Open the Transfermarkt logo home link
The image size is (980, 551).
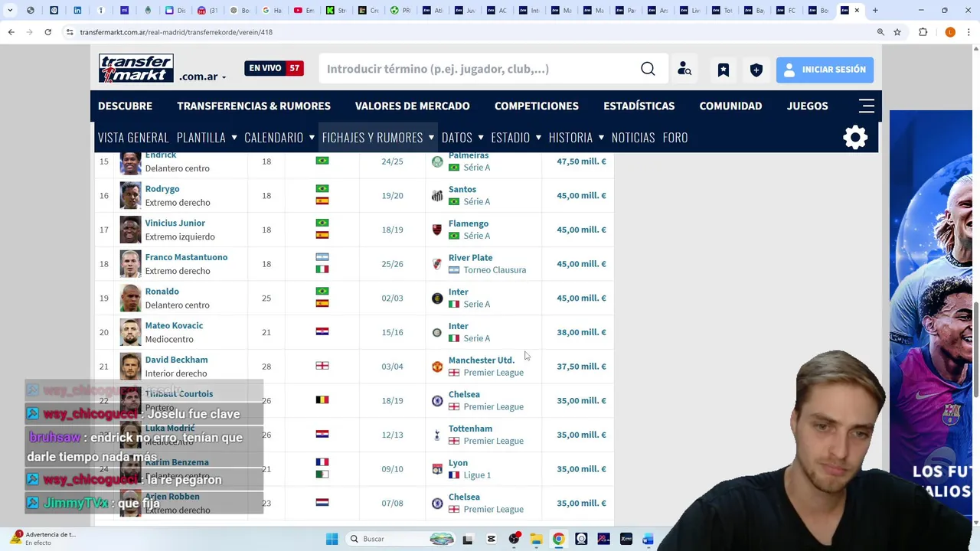[136, 68]
